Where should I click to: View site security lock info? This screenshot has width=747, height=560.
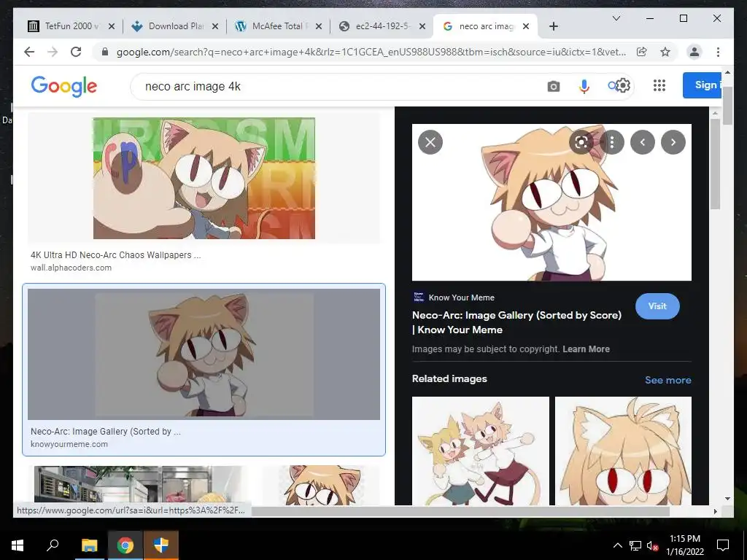105,52
